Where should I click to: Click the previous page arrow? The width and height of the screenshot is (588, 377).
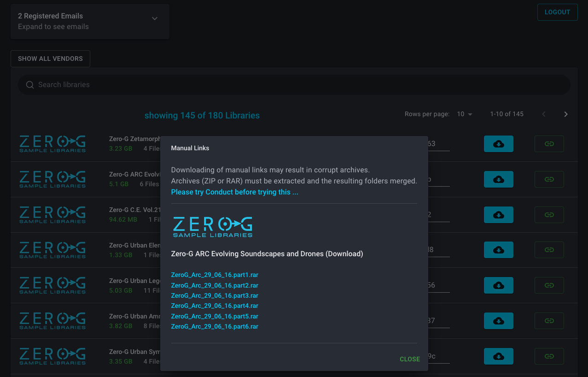[544, 114]
